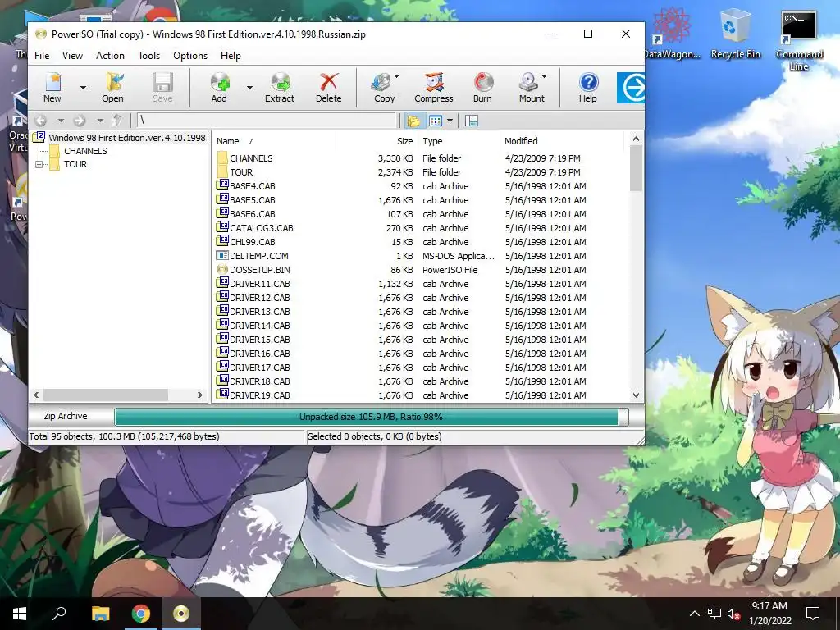The height and width of the screenshot is (630, 840).
Task: Click the Add toolbar icon
Action: click(219, 87)
